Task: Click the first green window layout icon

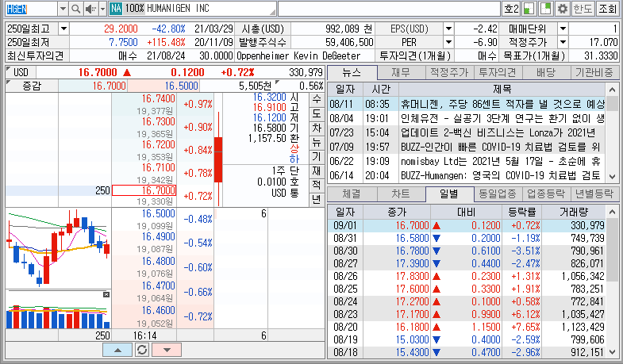Action: tap(529, 9)
